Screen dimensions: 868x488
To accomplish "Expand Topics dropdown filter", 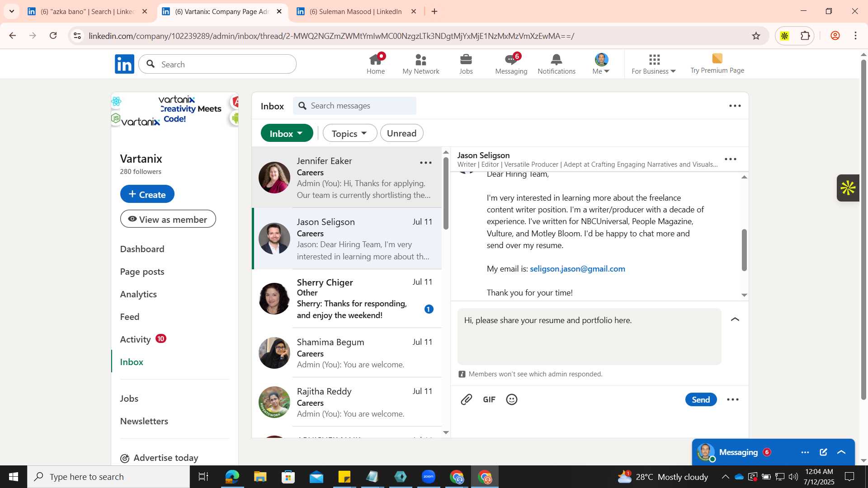I will pos(349,133).
